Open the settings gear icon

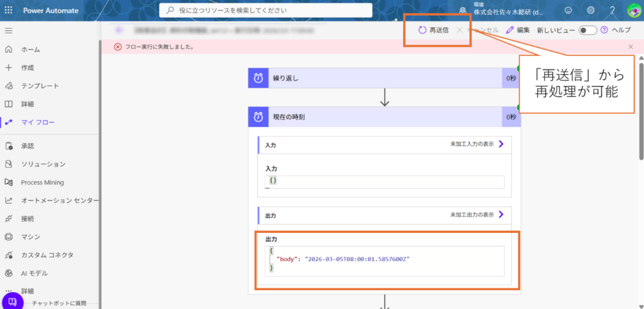coord(591,10)
